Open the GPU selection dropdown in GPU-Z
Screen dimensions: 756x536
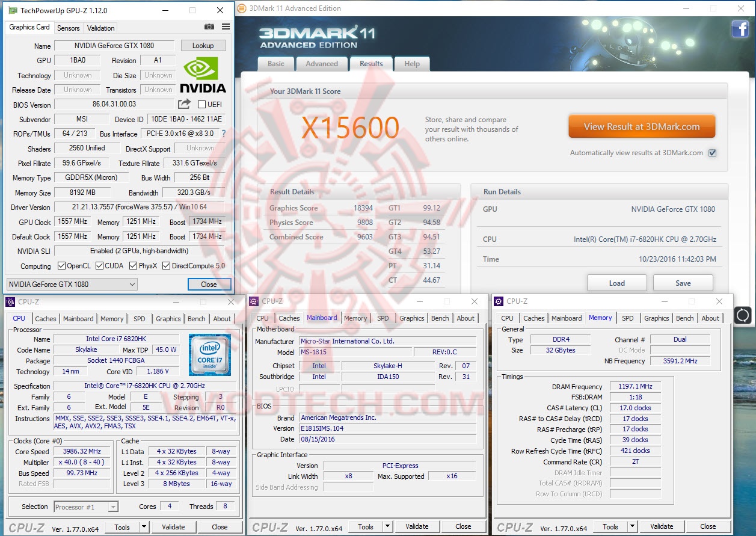[x=72, y=285]
